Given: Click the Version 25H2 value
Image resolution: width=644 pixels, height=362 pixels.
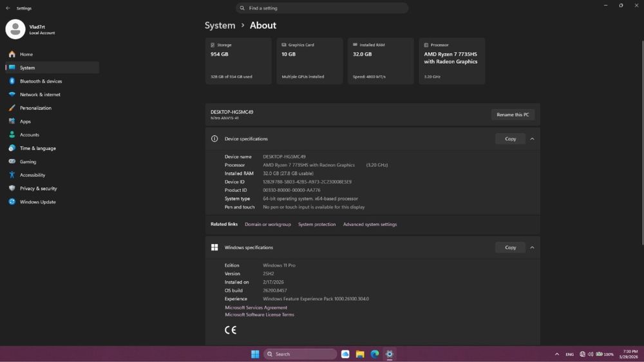Looking at the screenshot, I should [268, 274].
